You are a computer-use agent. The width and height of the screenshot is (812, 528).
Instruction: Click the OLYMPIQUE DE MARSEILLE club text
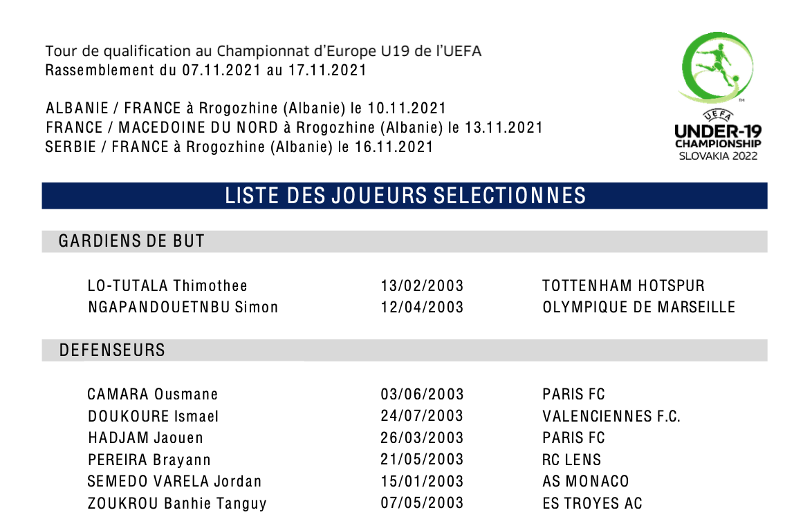(639, 308)
